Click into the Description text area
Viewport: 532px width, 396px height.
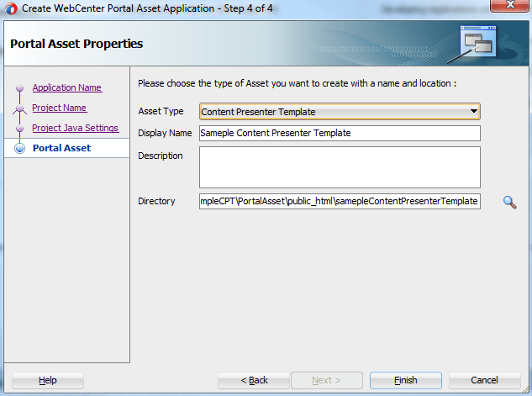[340, 167]
